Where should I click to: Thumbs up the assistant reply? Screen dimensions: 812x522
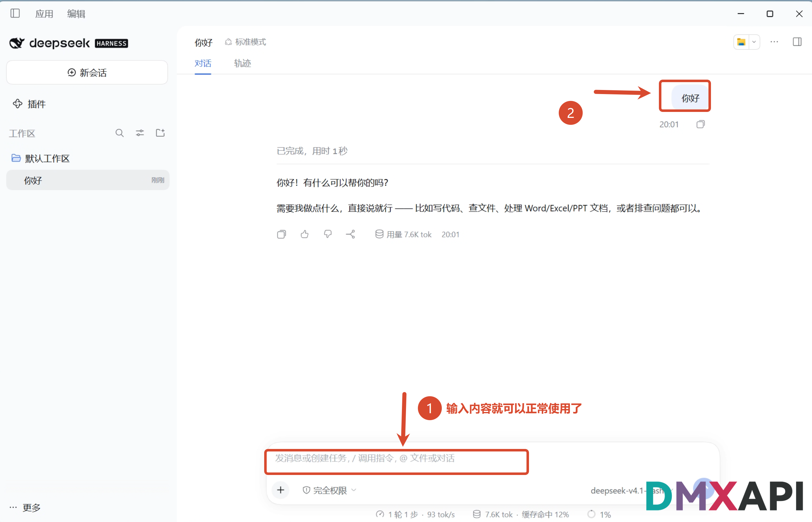(305, 234)
